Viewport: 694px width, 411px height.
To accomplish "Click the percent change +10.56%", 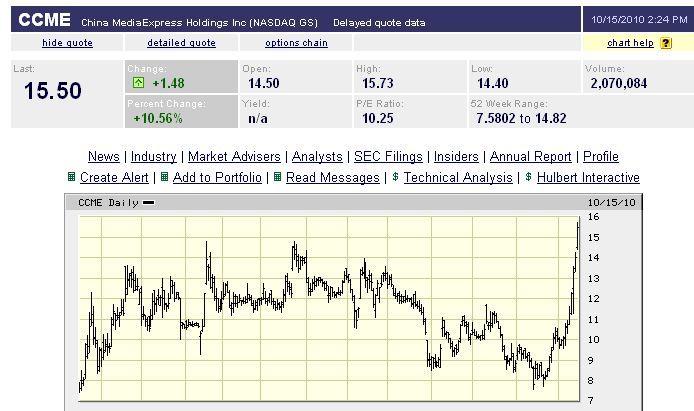I will tap(158, 119).
